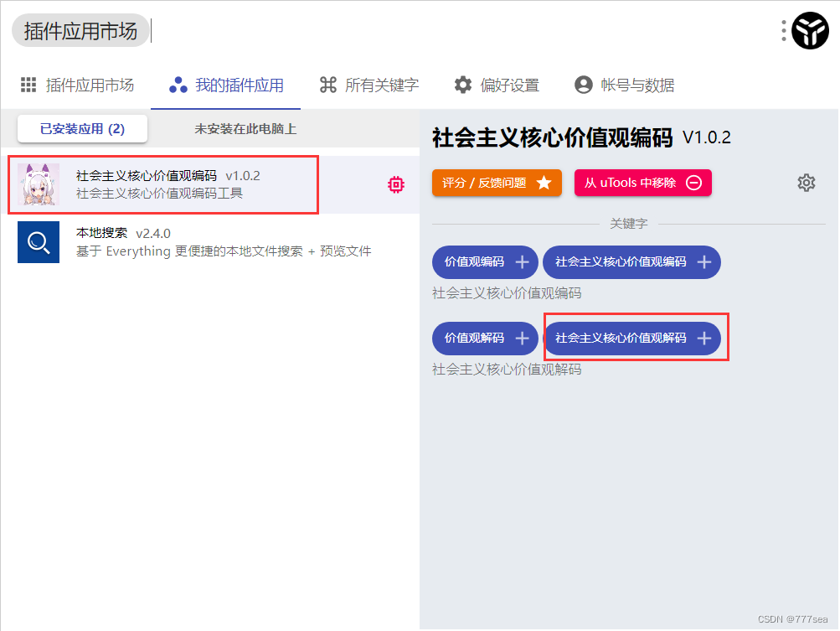The width and height of the screenshot is (840, 631).
Task: Click minus circle icon on 从 uTools 中移除
Action: pyautogui.click(x=693, y=183)
